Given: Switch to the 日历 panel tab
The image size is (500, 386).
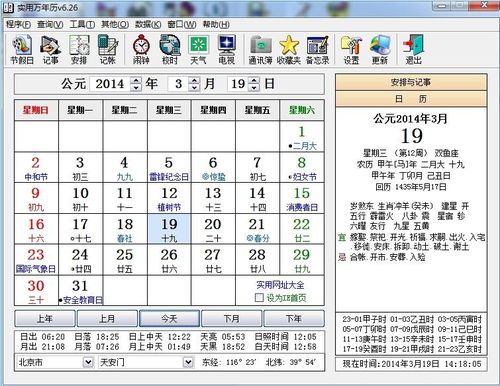Looking at the screenshot, I should click(411, 99).
